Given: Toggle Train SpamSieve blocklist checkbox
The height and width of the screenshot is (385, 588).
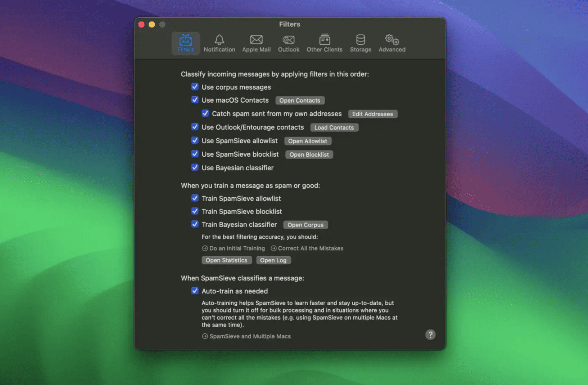Looking at the screenshot, I should [195, 211].
